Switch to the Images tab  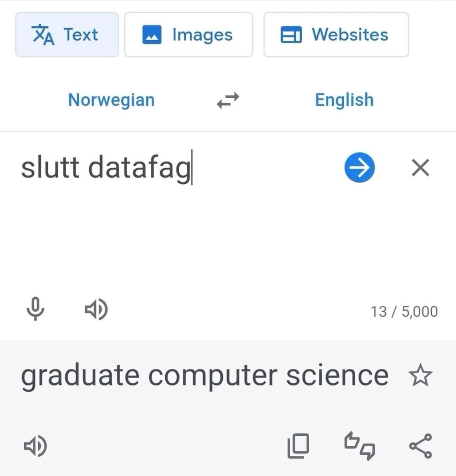coord(188,35)
